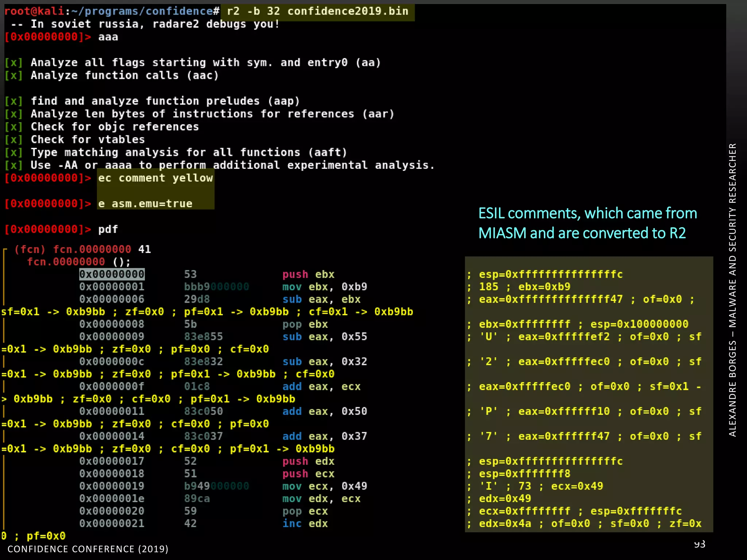Click the 'inc edx' instruction

tap(305, 524)
